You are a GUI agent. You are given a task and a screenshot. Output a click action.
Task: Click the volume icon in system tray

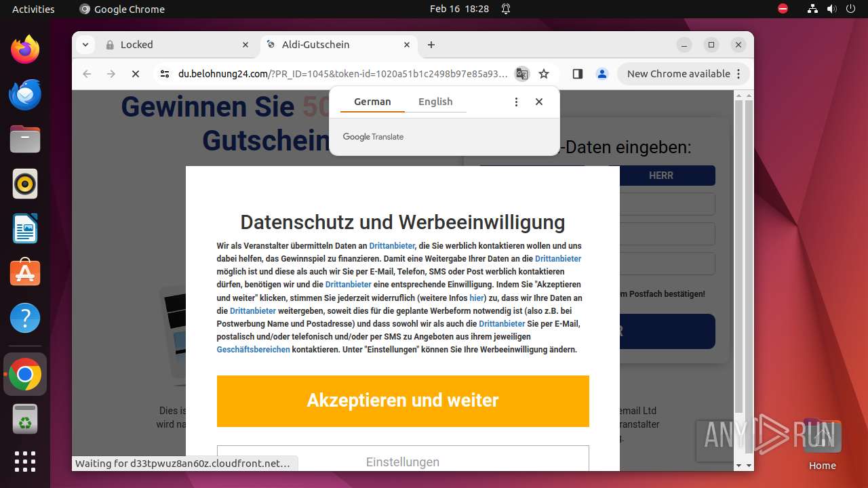(x=832, y=9)
